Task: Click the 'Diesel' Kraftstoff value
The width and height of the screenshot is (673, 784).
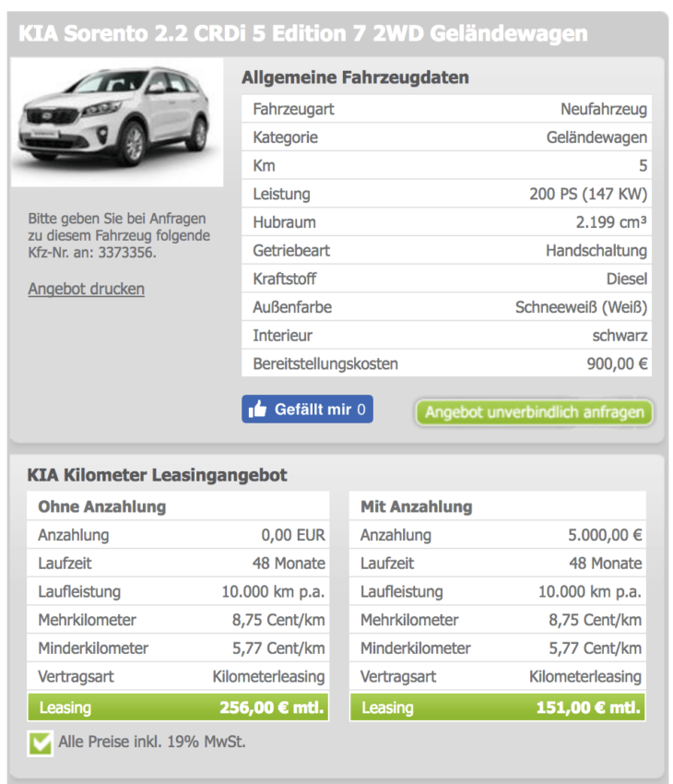Action: click(627, 279)
